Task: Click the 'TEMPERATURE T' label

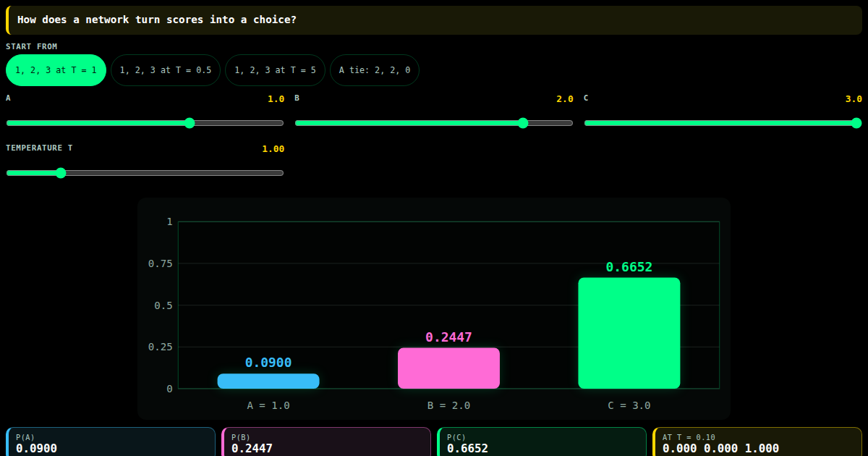Action: pos(39,148)
